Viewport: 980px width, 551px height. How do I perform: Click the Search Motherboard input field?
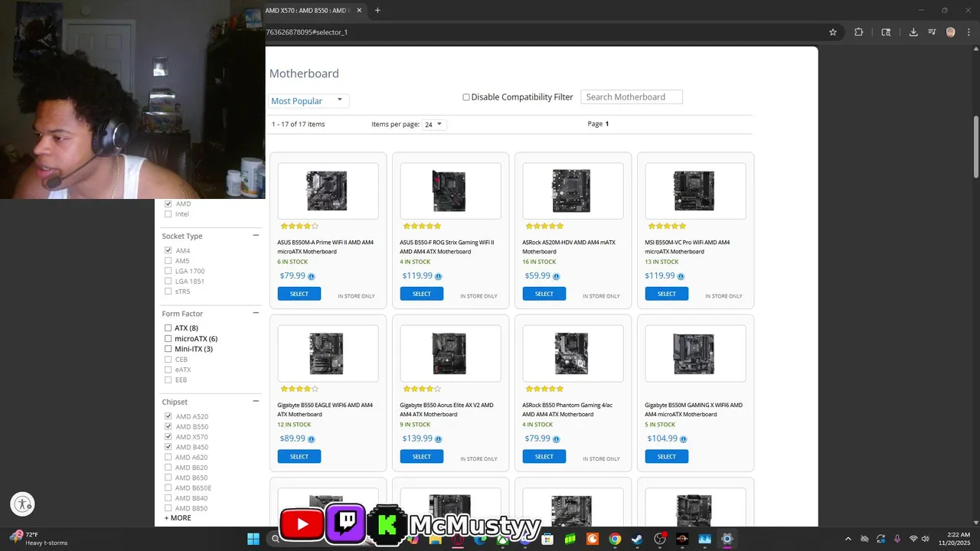pos(632,97)
